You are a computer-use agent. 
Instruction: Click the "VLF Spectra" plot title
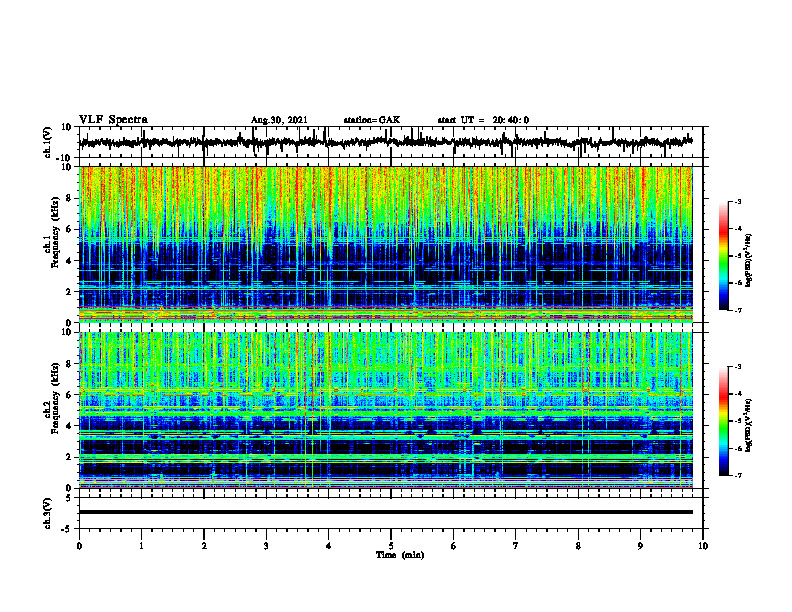[113, 120]
